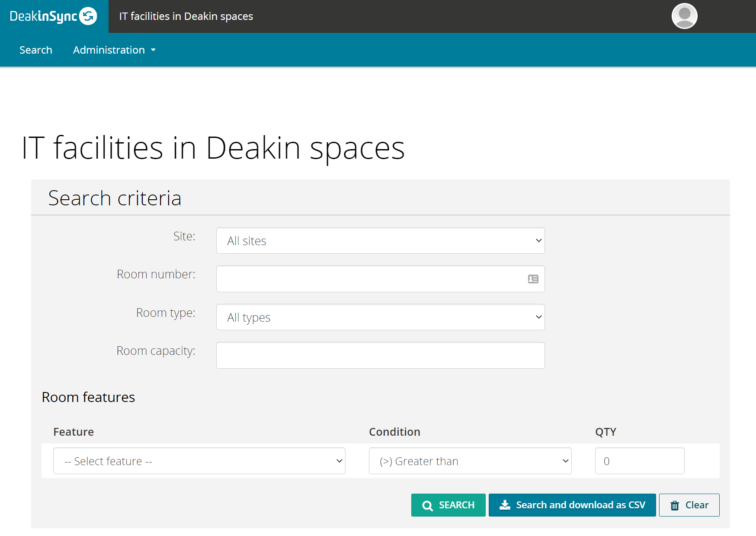The image size is (756, 536).
Task: Click the 'Room type:' label
Action: (166, 313)
